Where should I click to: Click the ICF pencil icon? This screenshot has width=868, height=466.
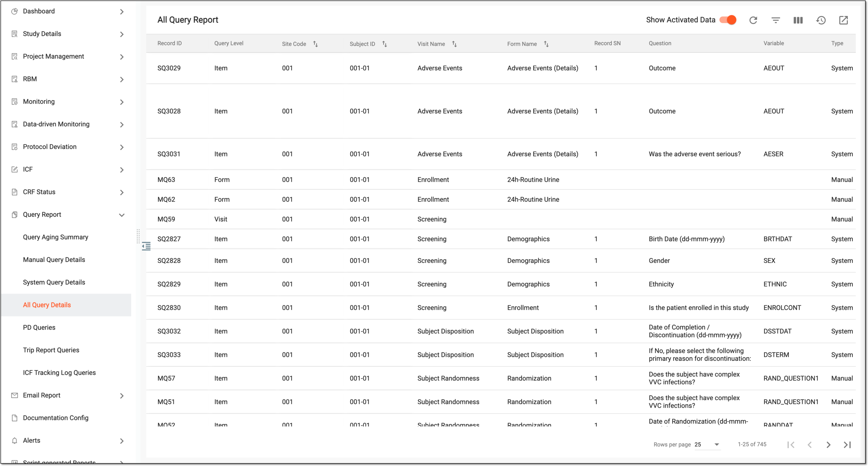tap(14, 169)
